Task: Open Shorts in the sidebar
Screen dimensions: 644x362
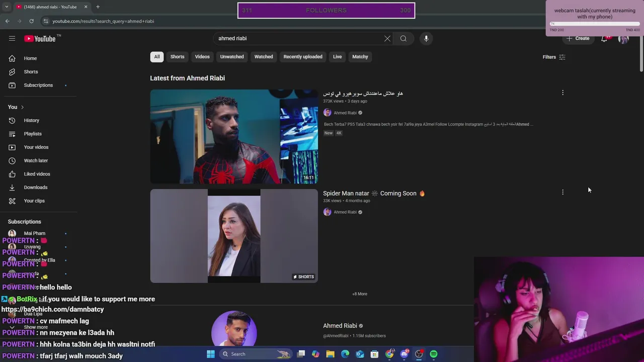Action: coord(31,72)
